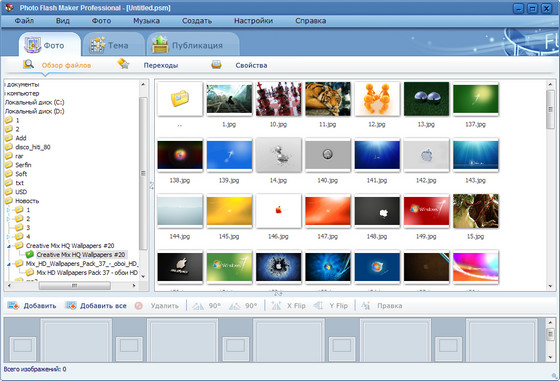
Task: Open the Переходы section
Action: pyautogui.click(x=161, y=65)
